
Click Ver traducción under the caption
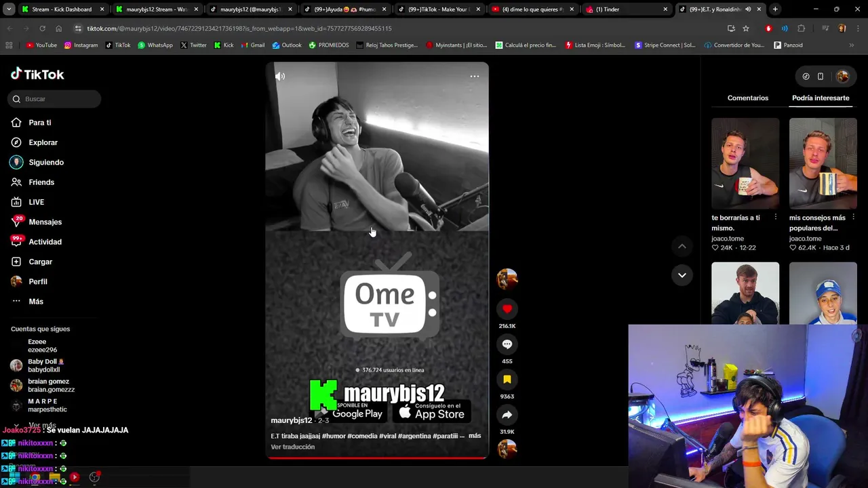293,447
